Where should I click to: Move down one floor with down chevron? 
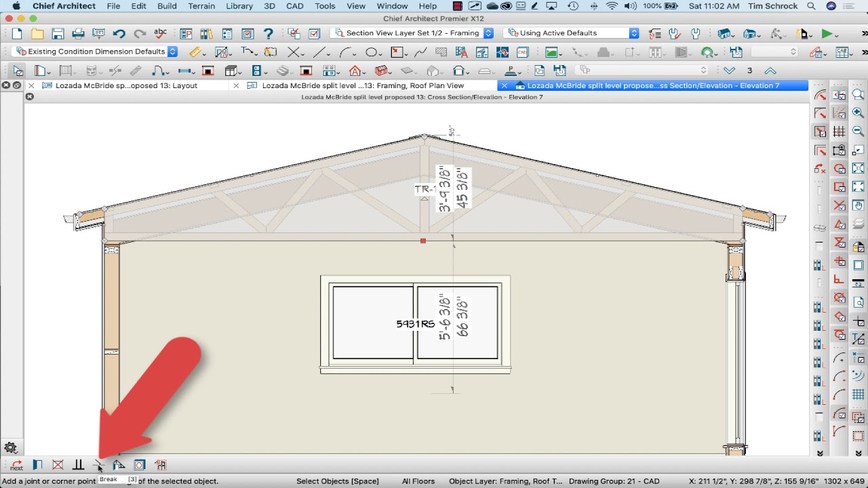[729, 70]
